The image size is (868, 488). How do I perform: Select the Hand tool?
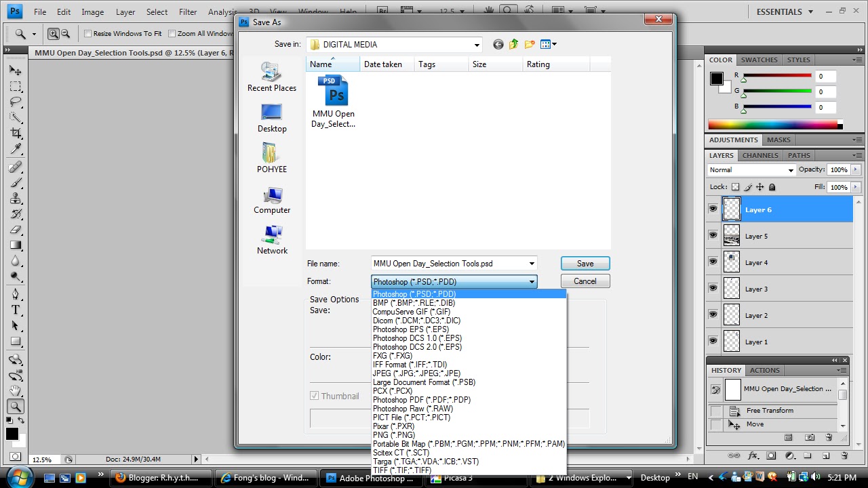16,391
